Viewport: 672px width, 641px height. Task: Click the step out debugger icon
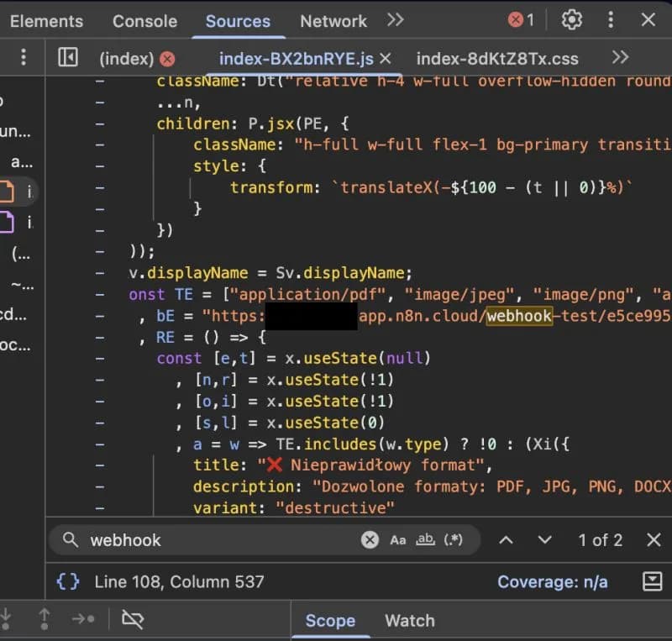[x=45, y=619]
